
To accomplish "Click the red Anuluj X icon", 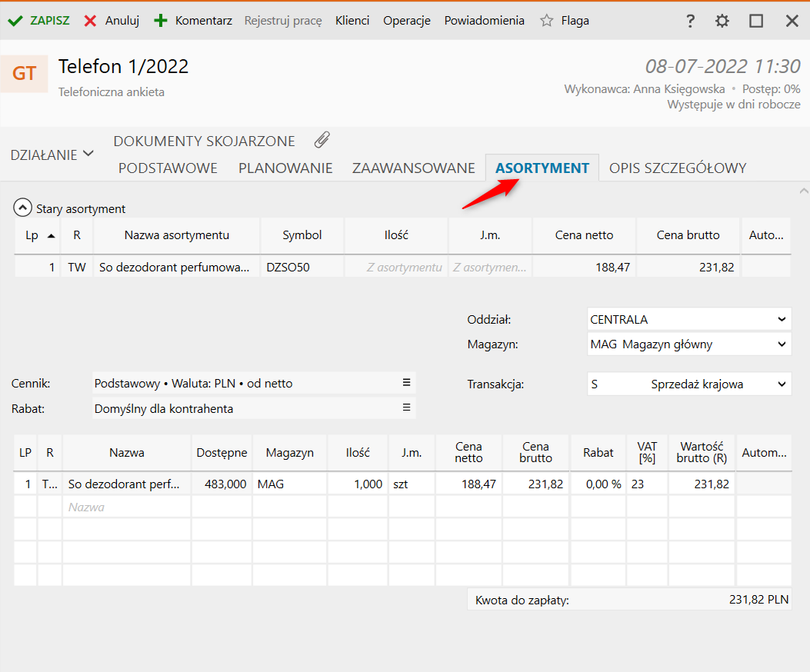I will click(90, 21).
